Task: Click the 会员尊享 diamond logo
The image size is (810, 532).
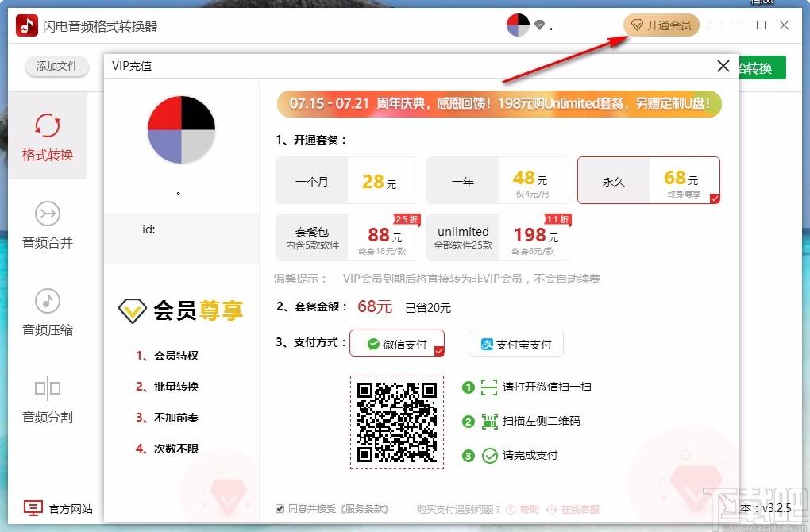Action: [133, 311]
